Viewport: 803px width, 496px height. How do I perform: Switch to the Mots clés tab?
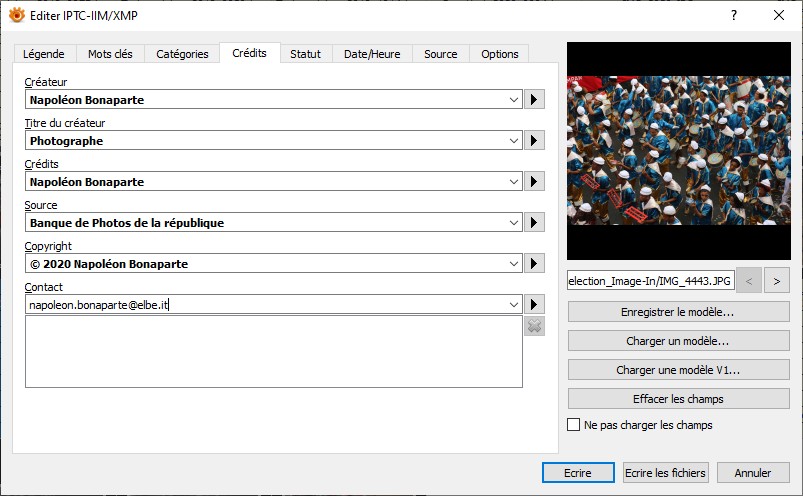tap(111, 54)
